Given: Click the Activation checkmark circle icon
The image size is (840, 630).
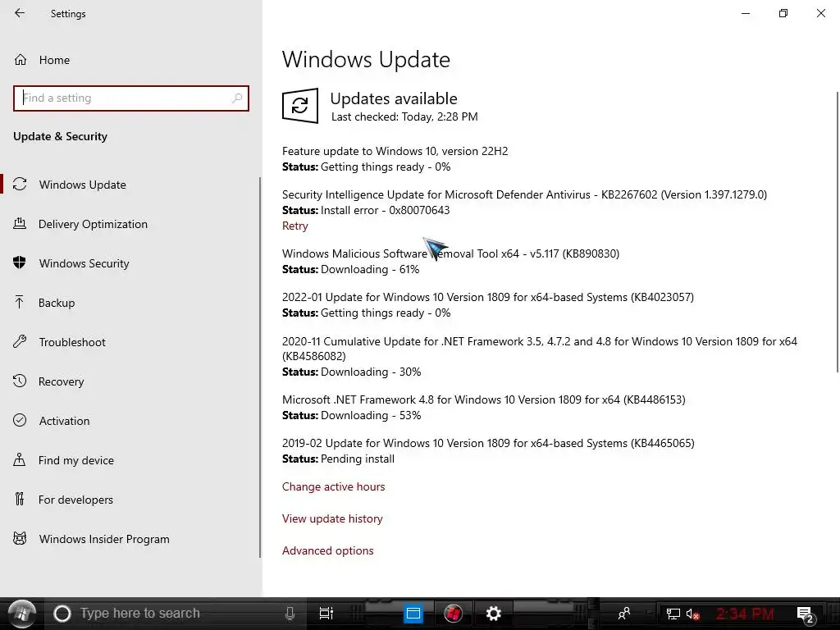Looking at the screenshot, I should 20,420.
